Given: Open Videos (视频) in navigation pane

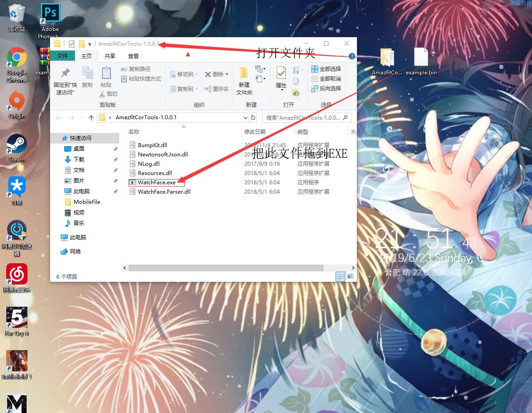Looking at the screenshot, I should click(74, 212).
